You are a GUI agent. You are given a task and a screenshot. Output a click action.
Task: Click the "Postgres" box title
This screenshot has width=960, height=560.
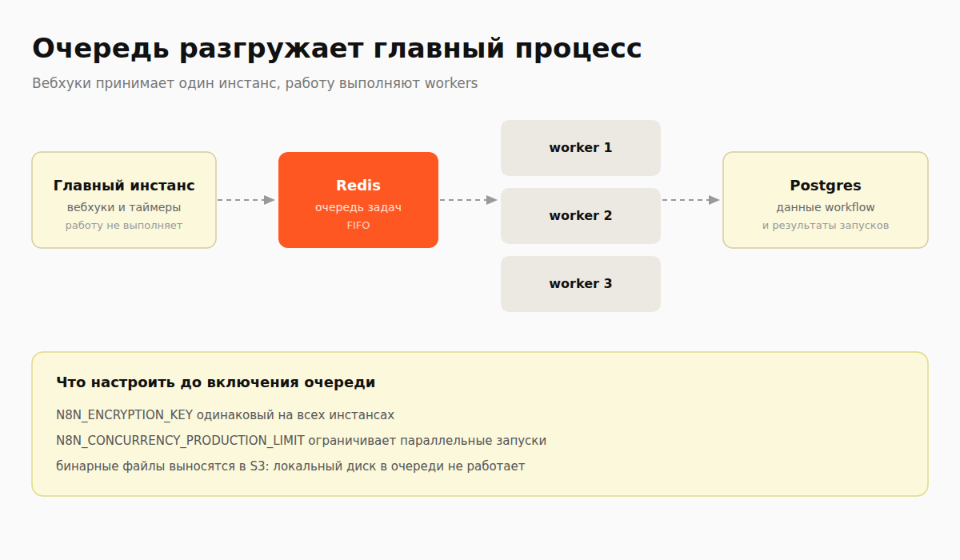coord(826,186)
